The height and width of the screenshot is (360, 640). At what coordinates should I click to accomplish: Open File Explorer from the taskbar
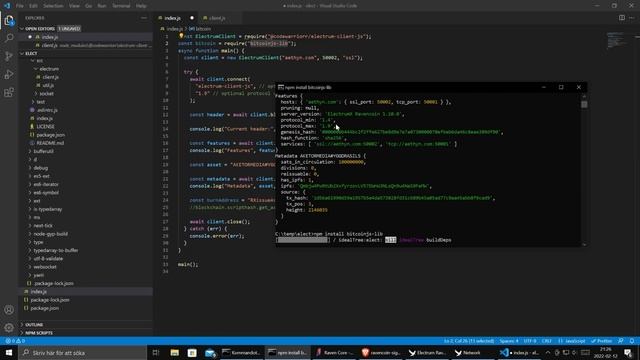coord(175,353)
